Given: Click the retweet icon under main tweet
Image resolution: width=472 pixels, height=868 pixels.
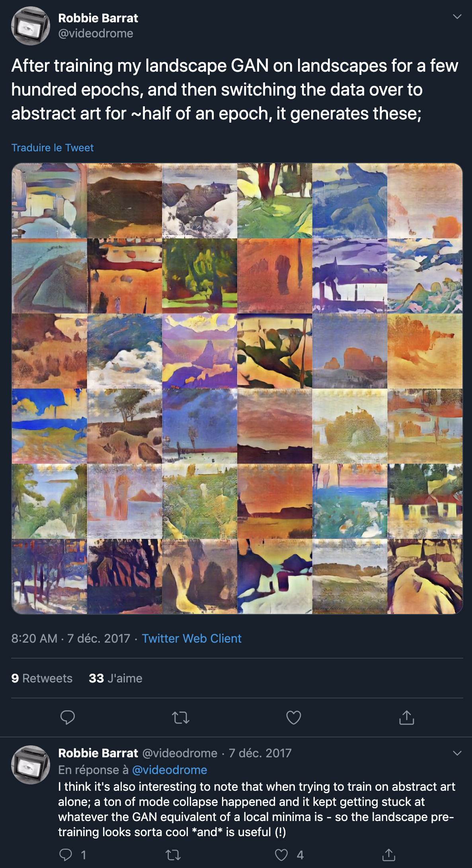Looking at the screenshot, I should [180, 717].
